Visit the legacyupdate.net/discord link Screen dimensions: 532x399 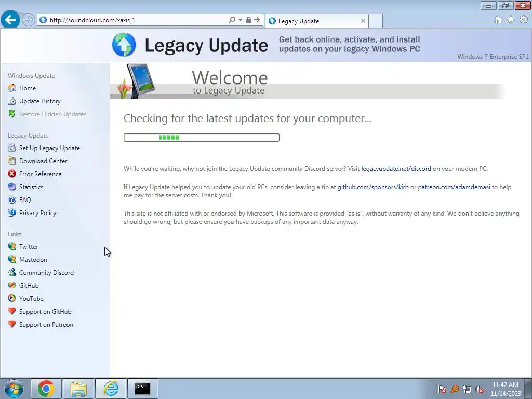396,169
